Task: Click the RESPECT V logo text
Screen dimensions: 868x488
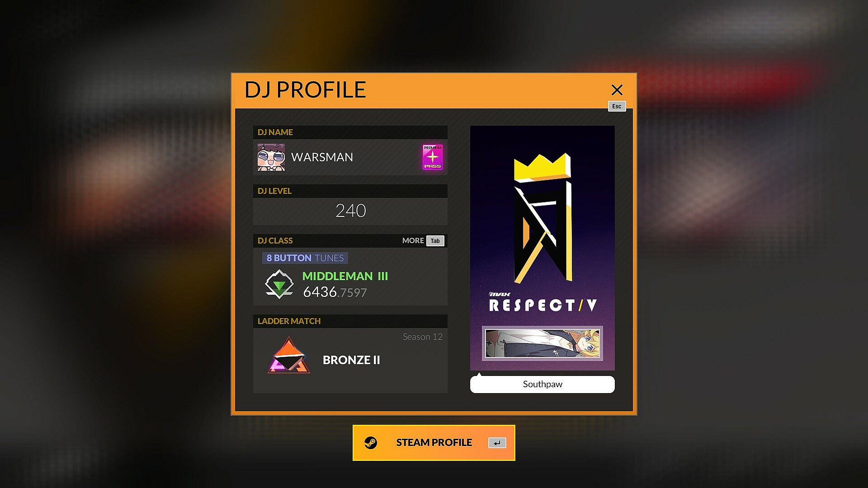Action: pyautogui.click(x=542, y=305)
